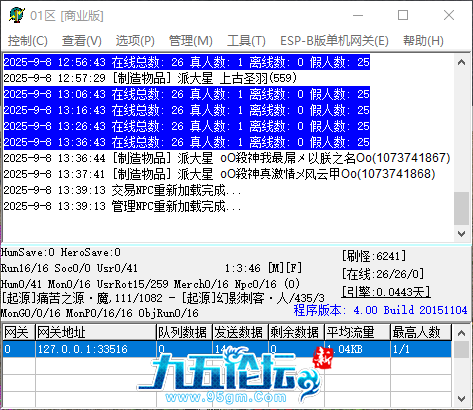Viewport: 473px width, 410px height.
Task: Click the 1/1 max users cell
Action: pyautogui.click(x=421, y=349)
